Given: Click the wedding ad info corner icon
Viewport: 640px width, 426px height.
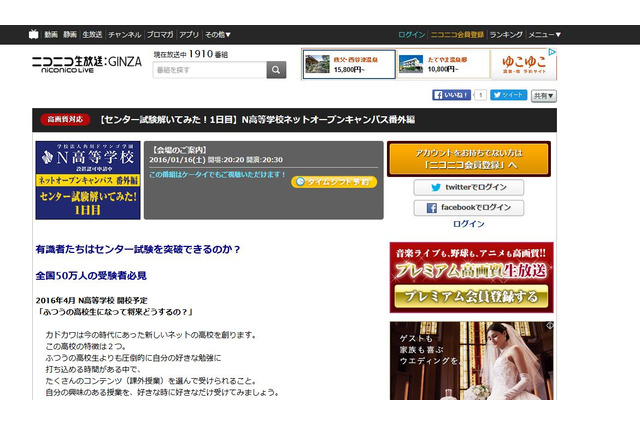Looking at the screenshot, I should pyautogui.click(x=550, y=326).
